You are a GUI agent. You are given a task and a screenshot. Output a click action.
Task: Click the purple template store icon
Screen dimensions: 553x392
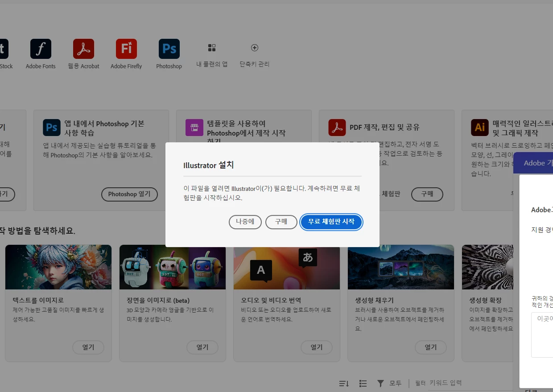pyautogui.click(x=194, y=128)
